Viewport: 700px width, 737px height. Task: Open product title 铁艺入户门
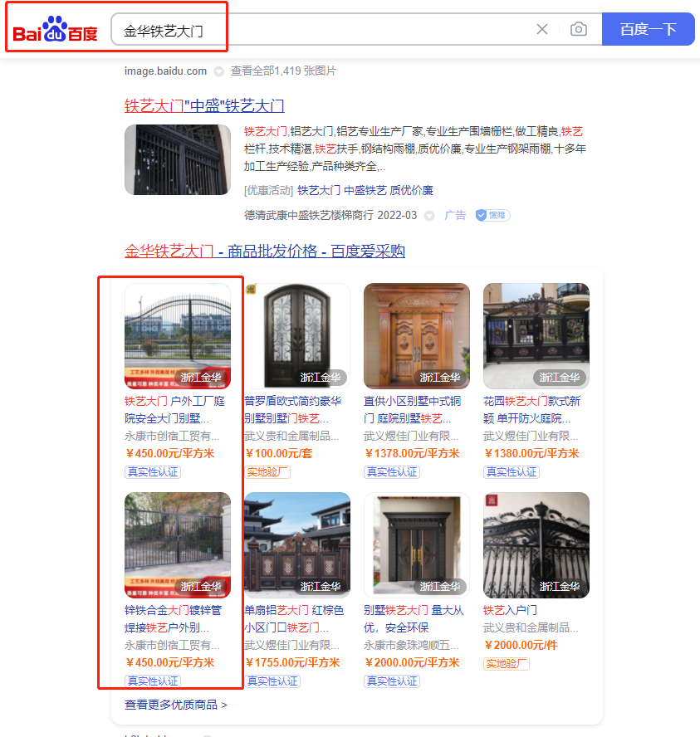510,611
